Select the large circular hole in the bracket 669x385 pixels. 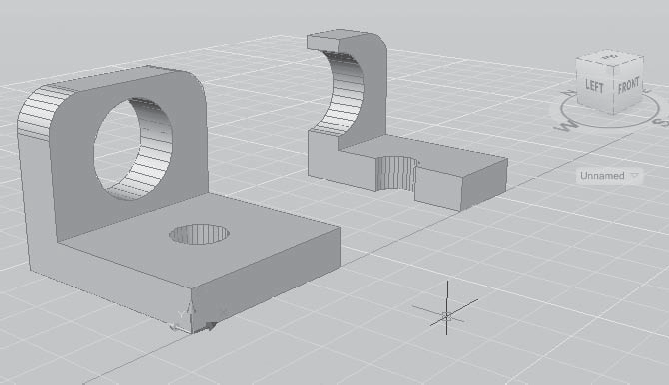133,149
